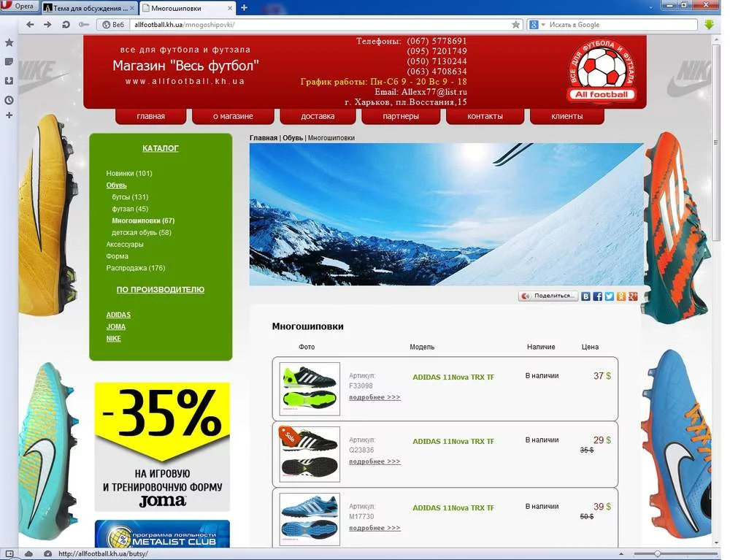Open the 'главная' navigation menu item
730x560 pixels.
click(x=151, y=116)
